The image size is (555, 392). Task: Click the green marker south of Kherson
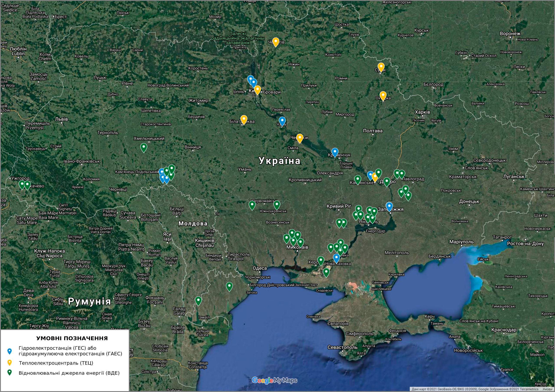point(326,273)
